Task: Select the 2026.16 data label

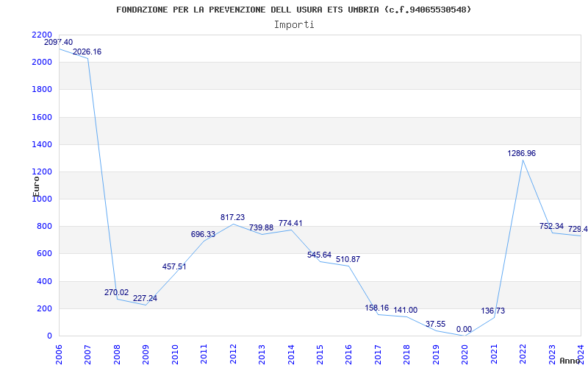Action: click(87, 52)
